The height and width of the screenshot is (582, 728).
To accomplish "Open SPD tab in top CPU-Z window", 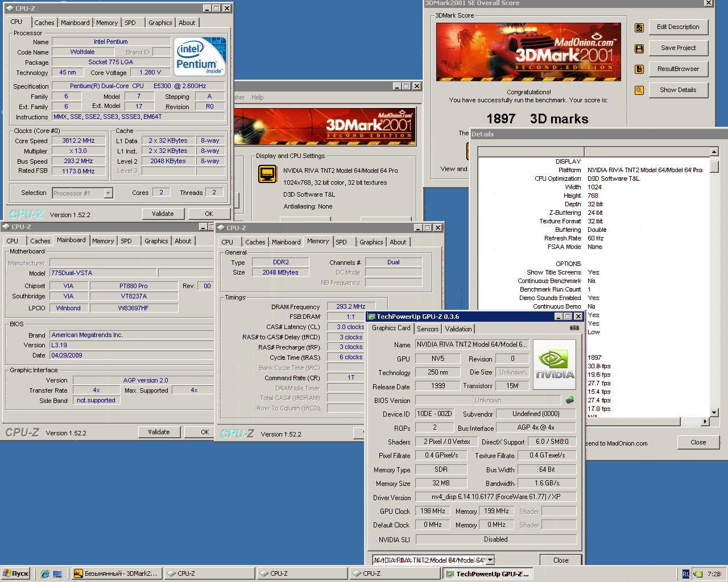I will [130, 23].
